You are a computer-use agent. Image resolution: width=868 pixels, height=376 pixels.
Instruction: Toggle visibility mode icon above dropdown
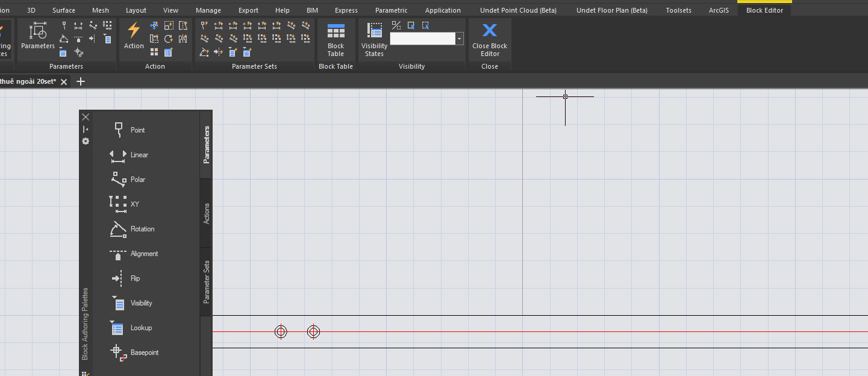396,25
